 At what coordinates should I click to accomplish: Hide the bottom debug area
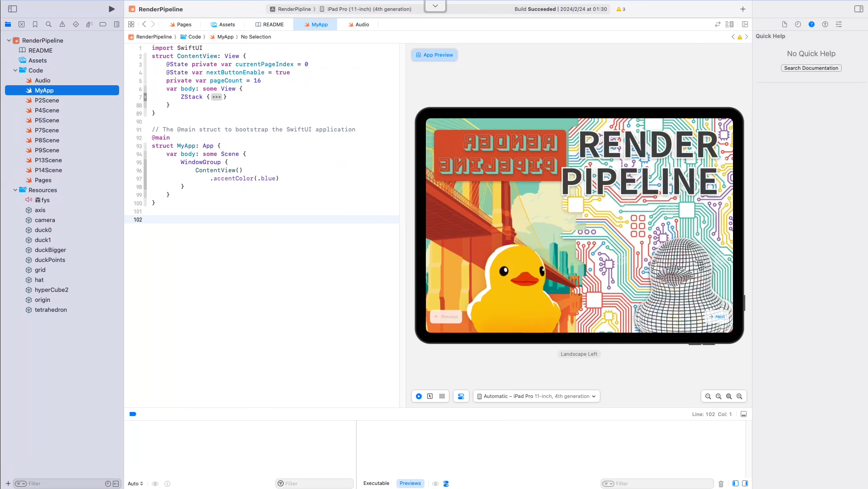pos(743,414)
